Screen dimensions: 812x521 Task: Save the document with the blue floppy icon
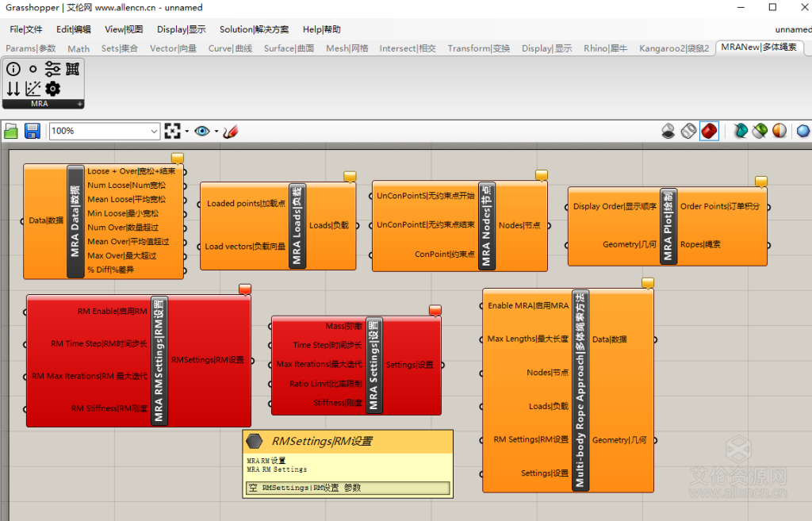click(32, 131)
